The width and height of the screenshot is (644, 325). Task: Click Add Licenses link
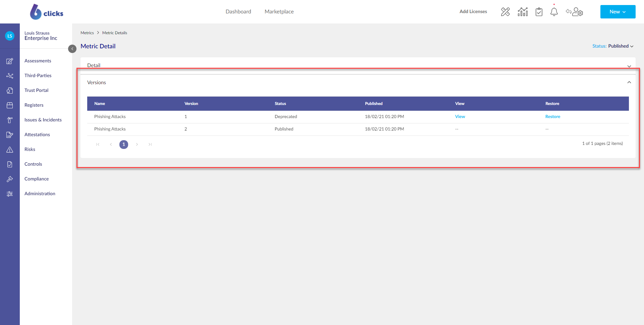pyautogui.click(x=473, y=12)
